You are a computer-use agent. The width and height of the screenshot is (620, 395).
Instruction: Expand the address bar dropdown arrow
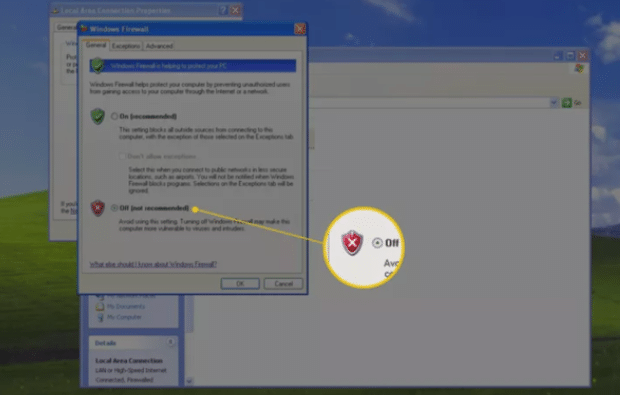click(554, 103)
